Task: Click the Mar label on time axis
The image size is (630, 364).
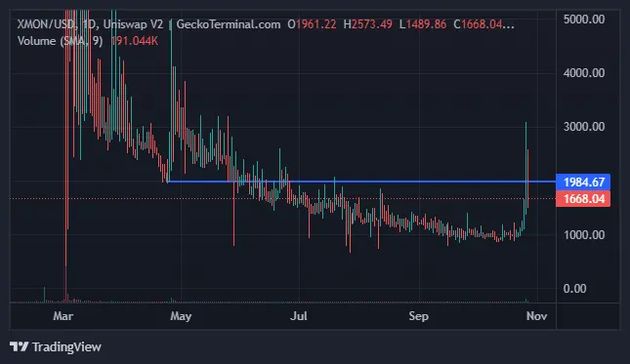Action: pyautogui.click(x=63, y=316)
